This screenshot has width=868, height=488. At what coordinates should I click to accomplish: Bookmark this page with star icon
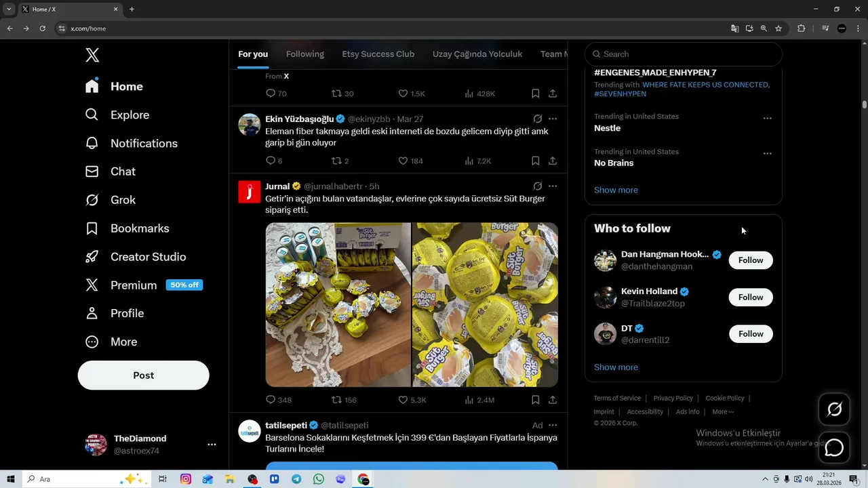[778, 28]
